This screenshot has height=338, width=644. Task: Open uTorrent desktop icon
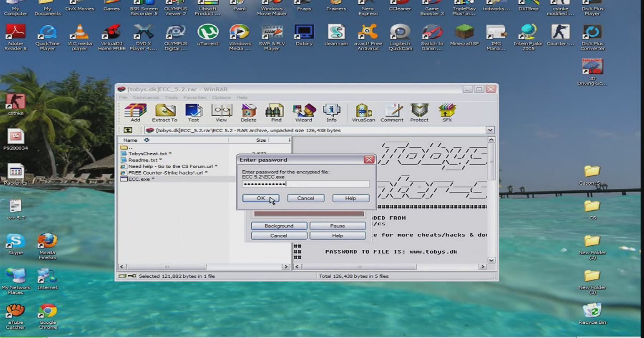(208, 35)
